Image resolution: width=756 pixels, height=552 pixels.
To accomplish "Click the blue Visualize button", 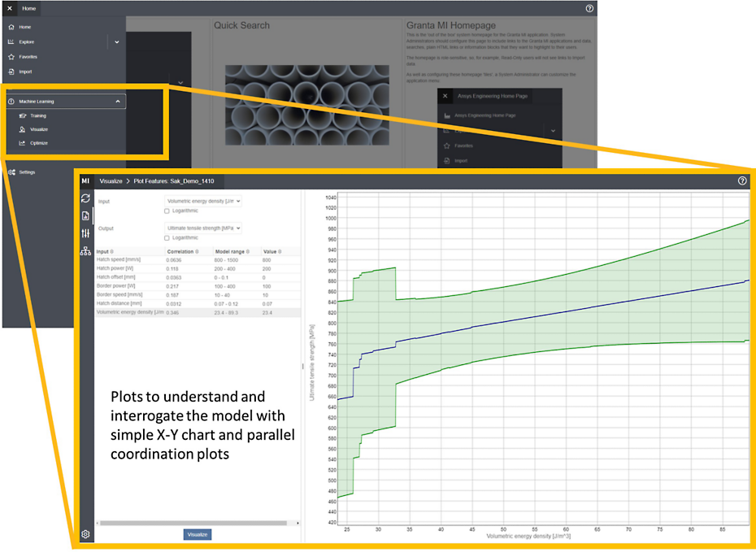I will point(198,534).
